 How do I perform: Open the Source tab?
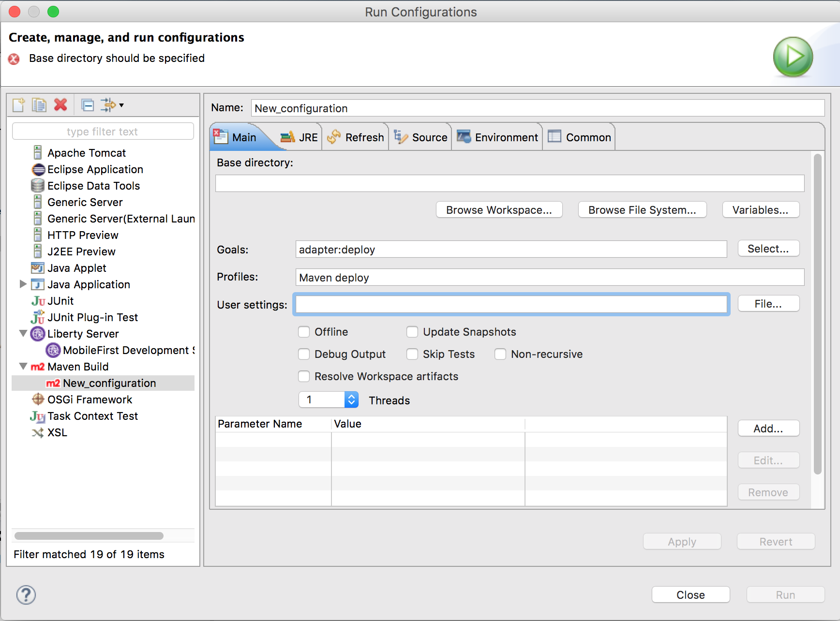421,137
